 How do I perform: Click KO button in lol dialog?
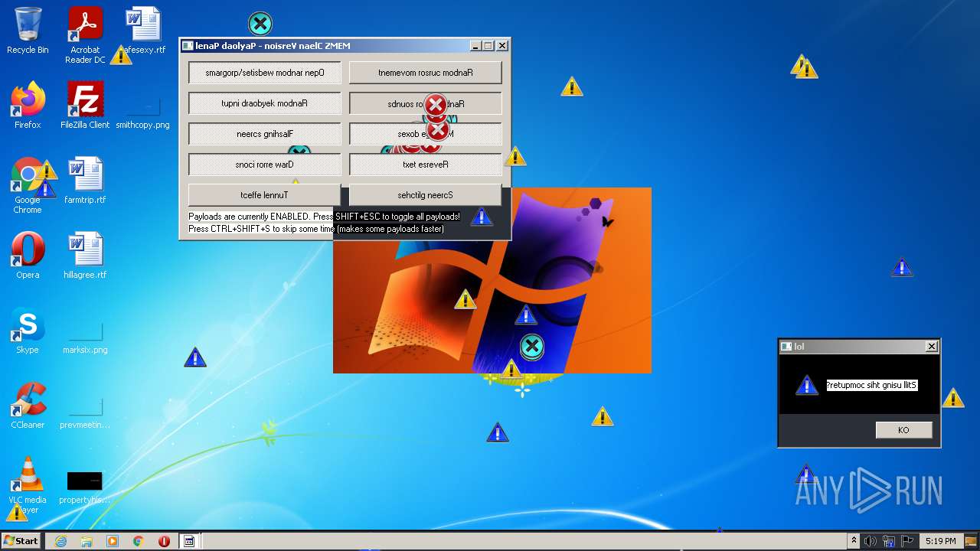coord(903,430)
